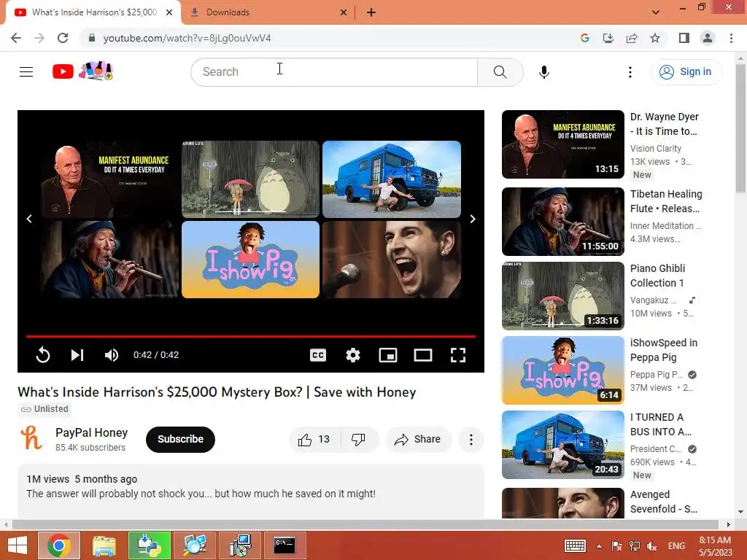Image resolution: width=747 pixels, height=560 pixels.
Task: Open Dr. Wayne Dyer sidebar video thumbnail
Action: pyautogui.click(x=562, y=144)
